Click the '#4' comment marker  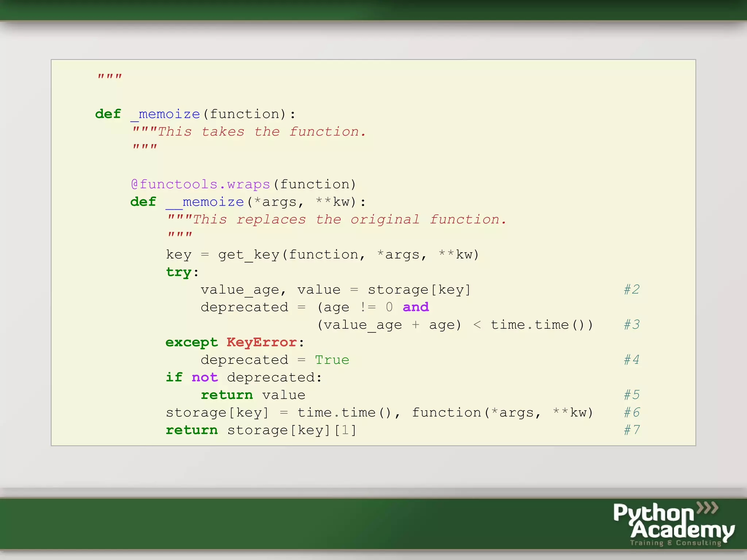coord(632,360)
